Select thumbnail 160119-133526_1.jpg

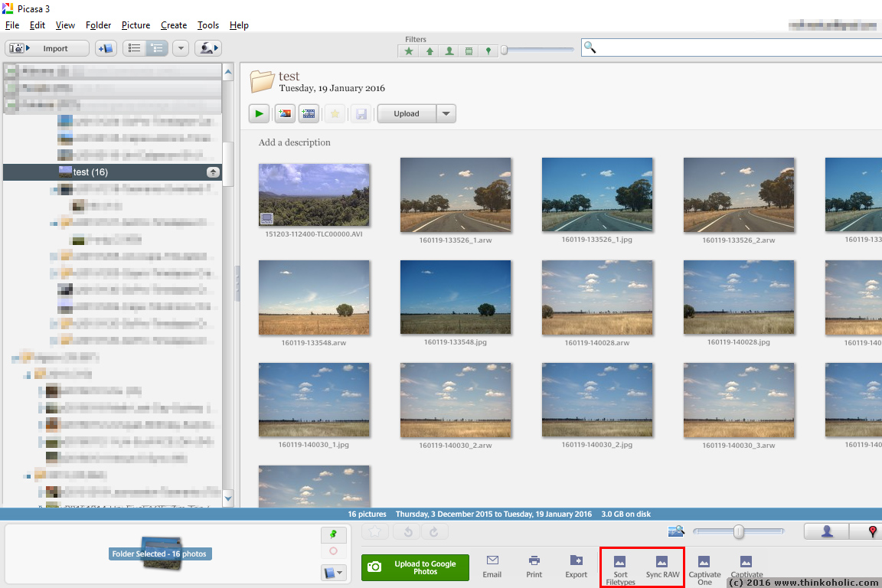coord(597,194)
